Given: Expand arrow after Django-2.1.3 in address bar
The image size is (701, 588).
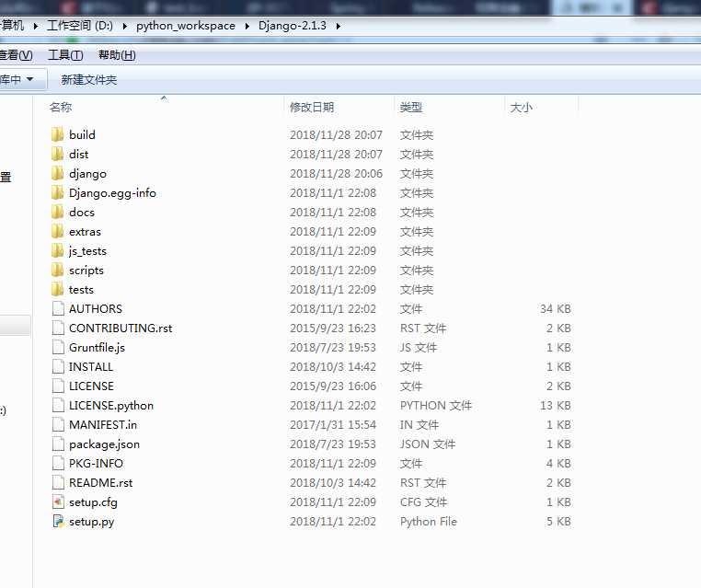Looking at the screenshot, I should pyautogui.click(x=339, y=27).
